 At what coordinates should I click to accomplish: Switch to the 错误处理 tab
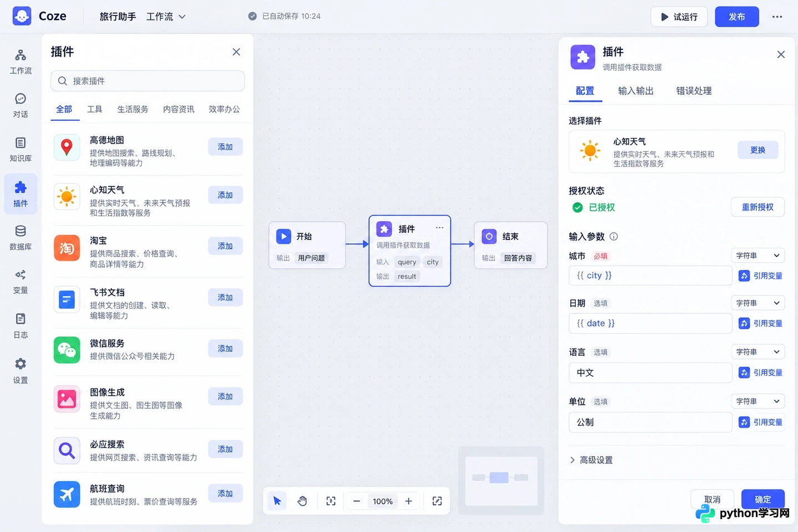point(694,91)
